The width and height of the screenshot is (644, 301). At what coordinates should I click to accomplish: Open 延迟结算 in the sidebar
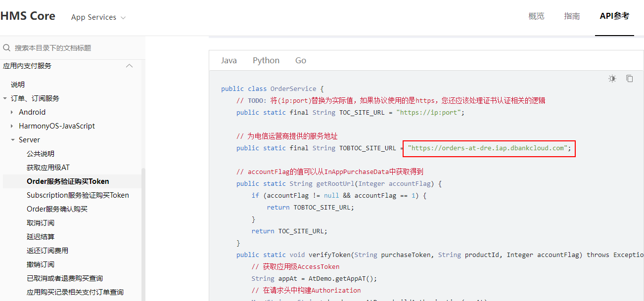click(x=41, y=237)
